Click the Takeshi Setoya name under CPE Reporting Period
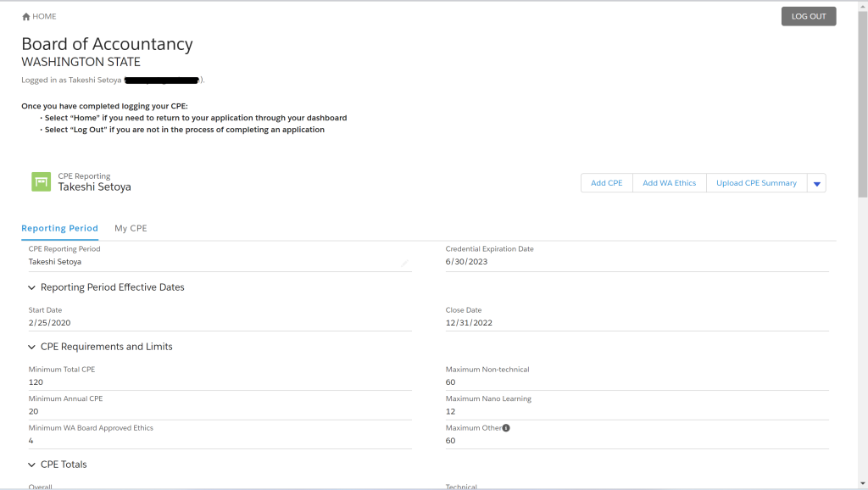 pos(55,262)
